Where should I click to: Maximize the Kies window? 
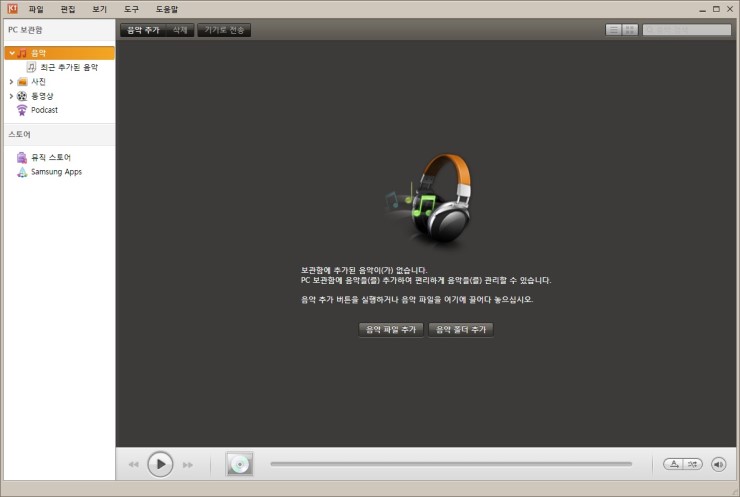[716, 9]
